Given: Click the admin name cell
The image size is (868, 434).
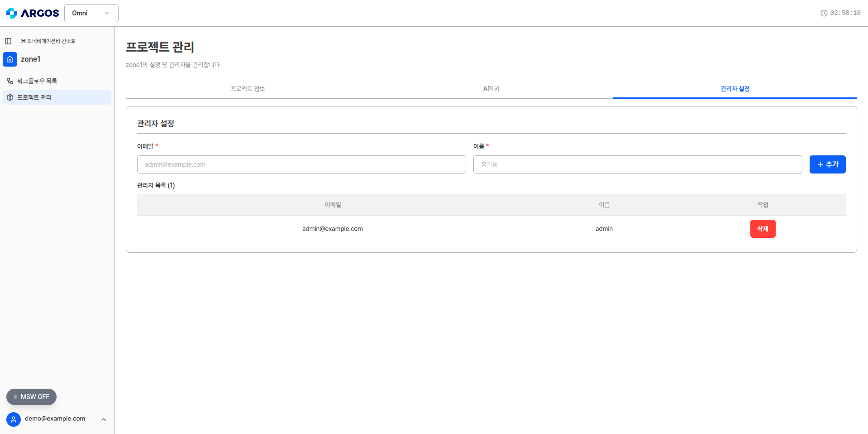Looking at the screenshot, I should tap(604, 229).
